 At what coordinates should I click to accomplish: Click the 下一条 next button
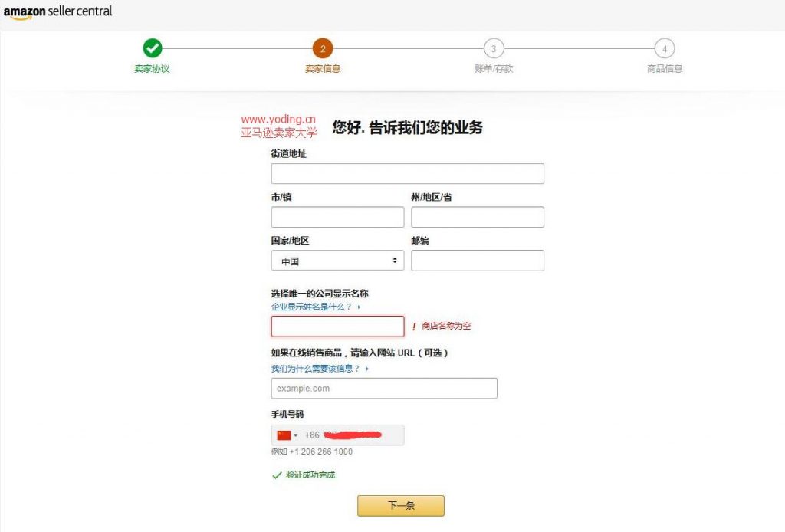(400, 506)
